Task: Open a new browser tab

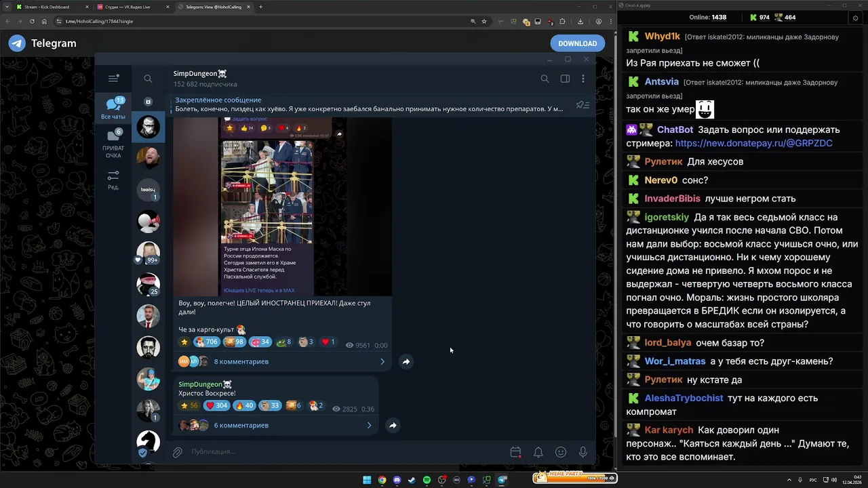Action: pos(261,7)
